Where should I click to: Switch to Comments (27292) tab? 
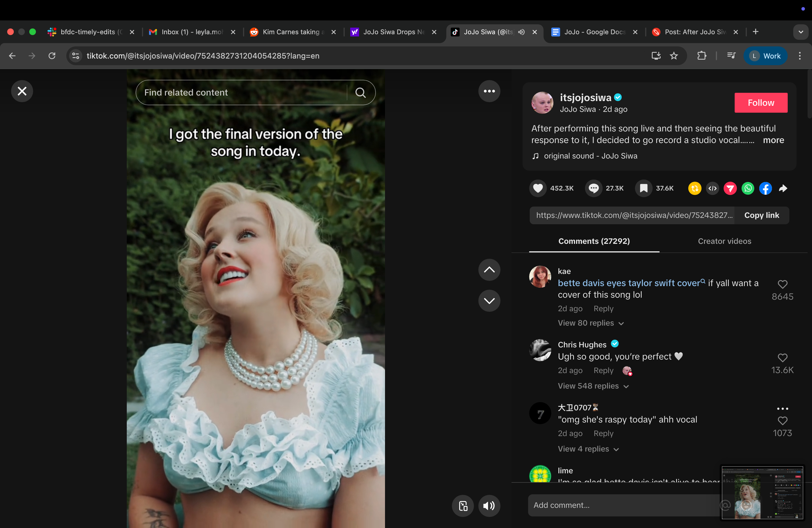[x=594, y=241]
